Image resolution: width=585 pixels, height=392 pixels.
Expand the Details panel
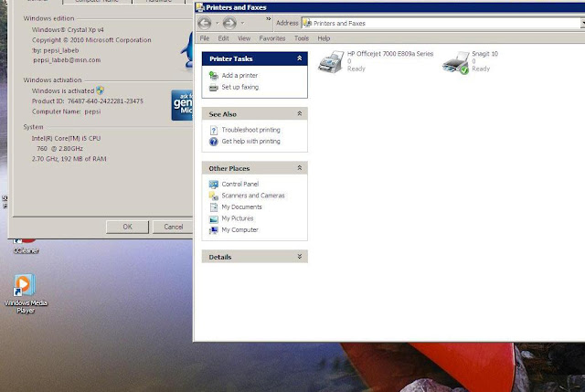click(299, 257)
